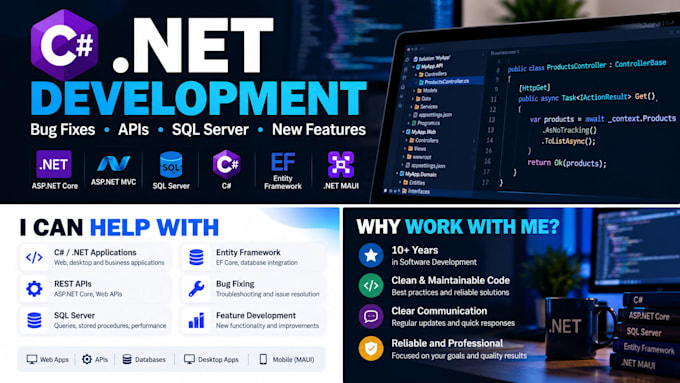This screenshot has width=680, height=383.
Task: Select MyApp.Web project in solution tree
Action: pyautogui.click(x=422, y=132)
